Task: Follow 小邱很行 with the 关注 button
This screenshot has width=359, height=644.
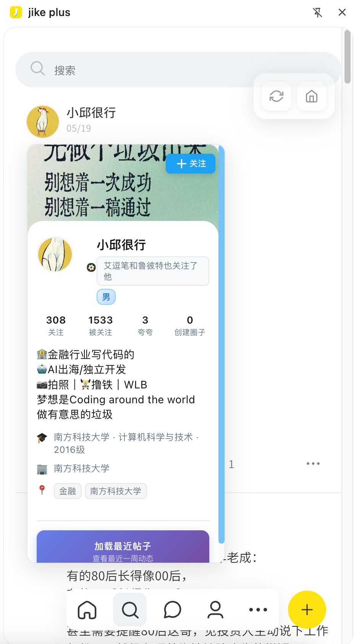Action: click(191, 164)
